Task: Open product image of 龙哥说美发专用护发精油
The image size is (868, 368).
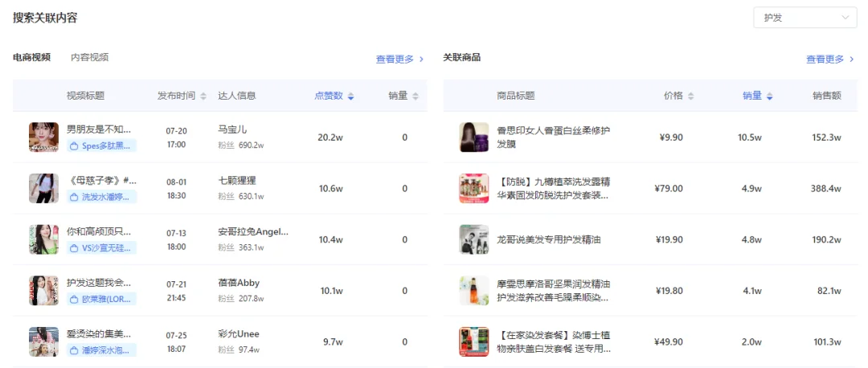Action: 474,239
